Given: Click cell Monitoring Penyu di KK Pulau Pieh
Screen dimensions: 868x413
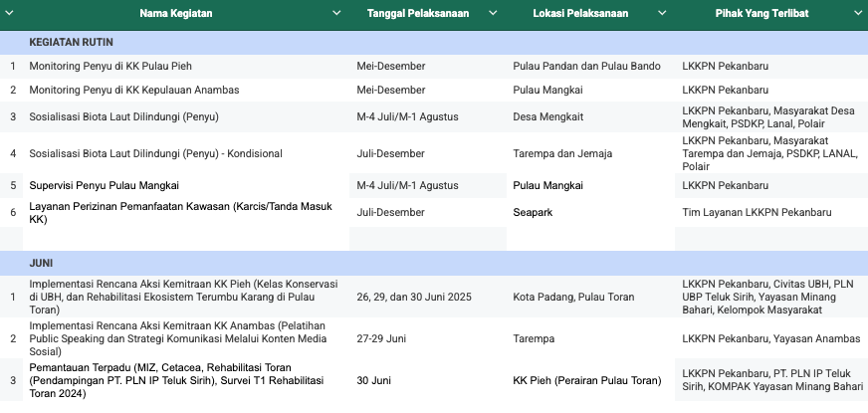Looking at the screenshot, I should click(186, 67).
